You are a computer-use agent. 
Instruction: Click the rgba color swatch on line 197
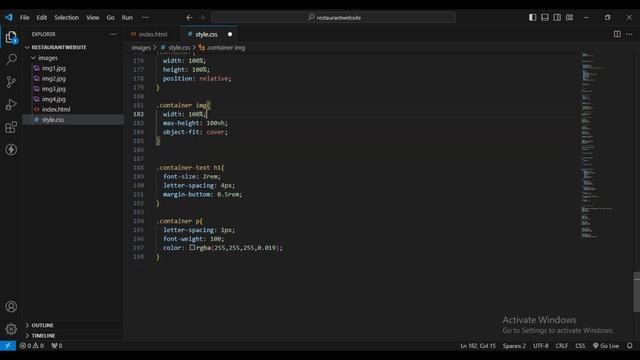[x=192, y=247]
